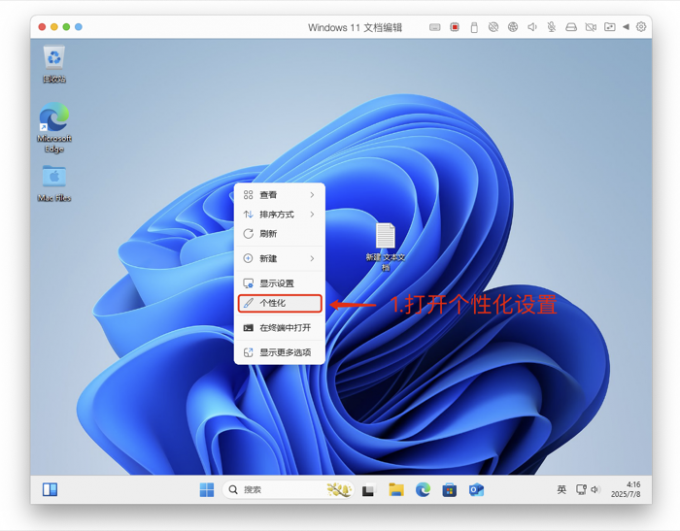The width and height of the screenshot is (680, 531).
Task: Open Microsoft Store from the taskbar
Action: (449, 490)
